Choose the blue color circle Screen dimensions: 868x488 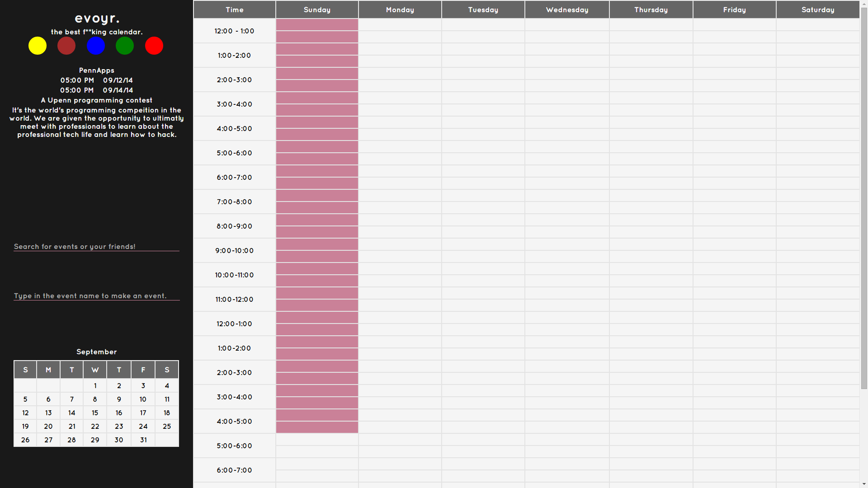click(x=96, y=46)
